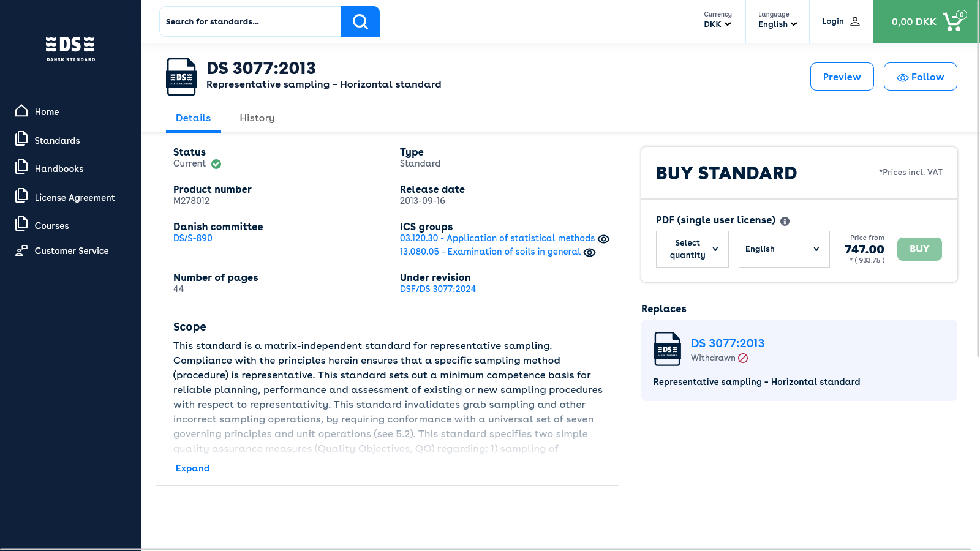Open Standards in the sidebar menu
980x551 pixels.
(x=57, y=140)
